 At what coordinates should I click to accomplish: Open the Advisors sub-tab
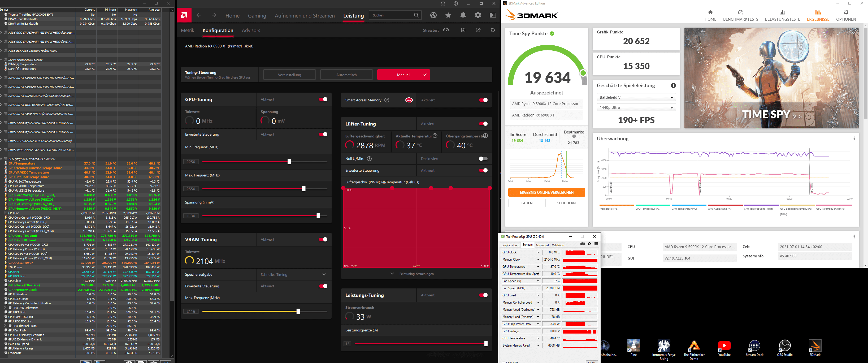pyautogui.click(x=251, y=30)
